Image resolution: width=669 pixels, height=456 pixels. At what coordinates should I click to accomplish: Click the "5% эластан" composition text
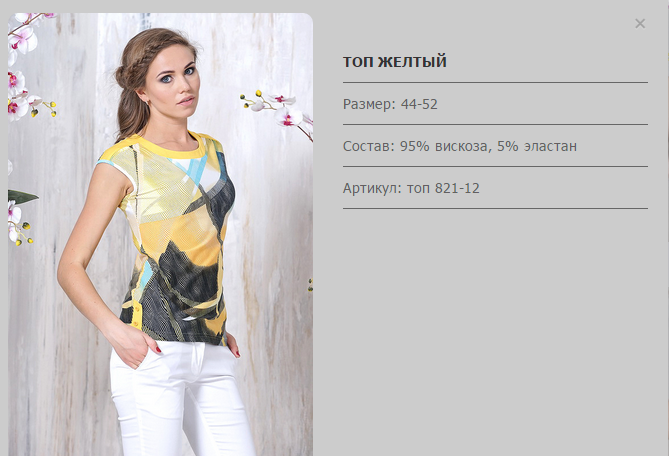coord(537,146)
